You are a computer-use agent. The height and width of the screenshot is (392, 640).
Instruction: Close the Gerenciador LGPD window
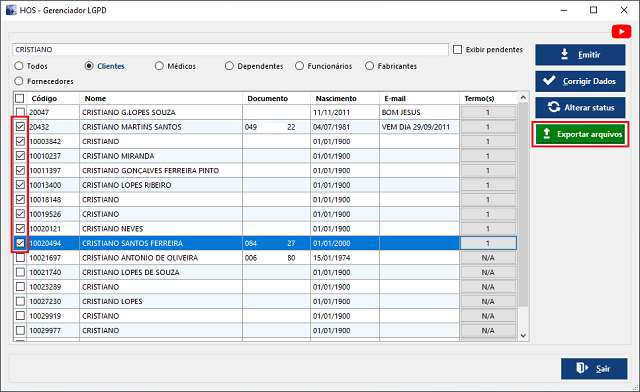pos(624,10)
